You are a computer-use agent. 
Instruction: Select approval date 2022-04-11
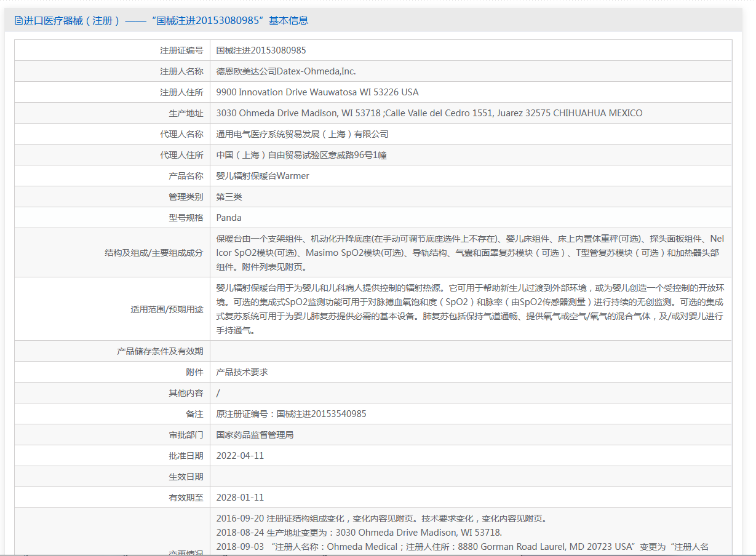click(x=240, y=456)
